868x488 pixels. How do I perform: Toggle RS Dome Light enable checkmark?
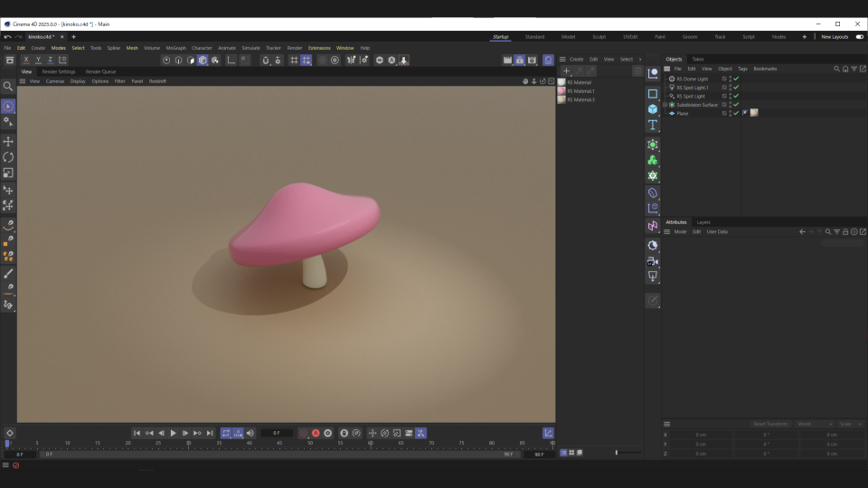pyautogui.click(x=736, y=79)
